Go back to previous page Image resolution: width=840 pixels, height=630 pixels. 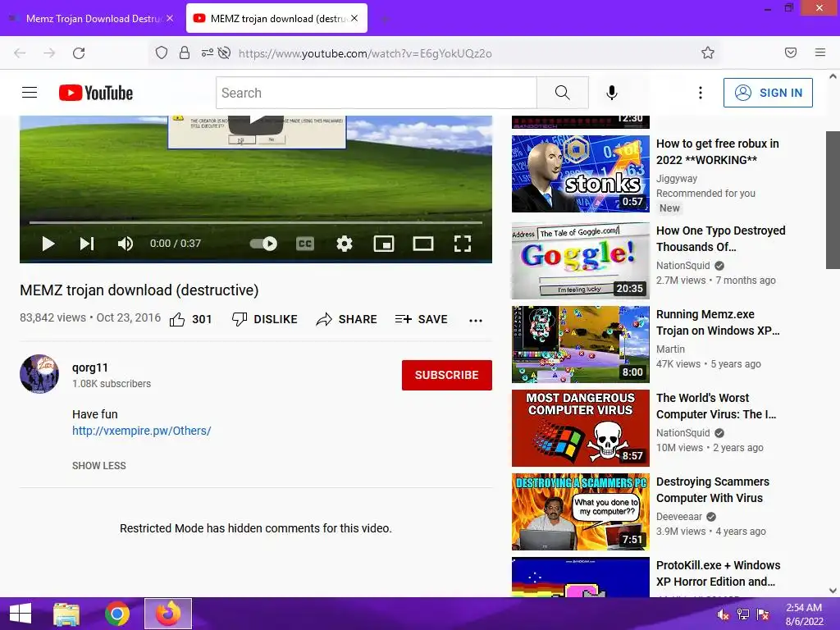coord(20,53)
